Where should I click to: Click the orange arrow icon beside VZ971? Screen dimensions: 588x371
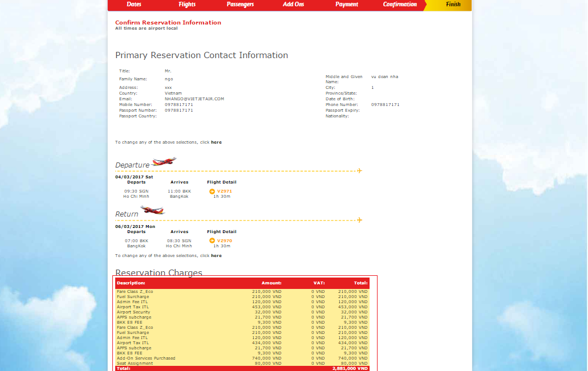212,191
